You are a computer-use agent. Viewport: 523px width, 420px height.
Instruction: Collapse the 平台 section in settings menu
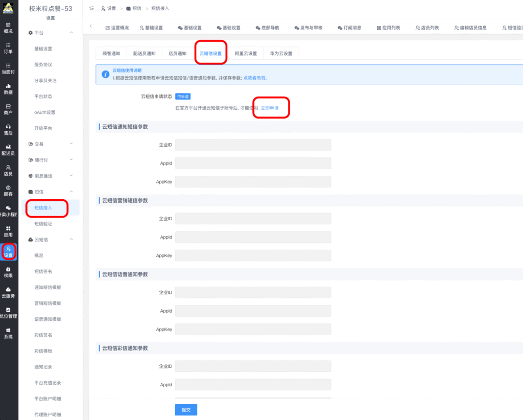(71, 33)
